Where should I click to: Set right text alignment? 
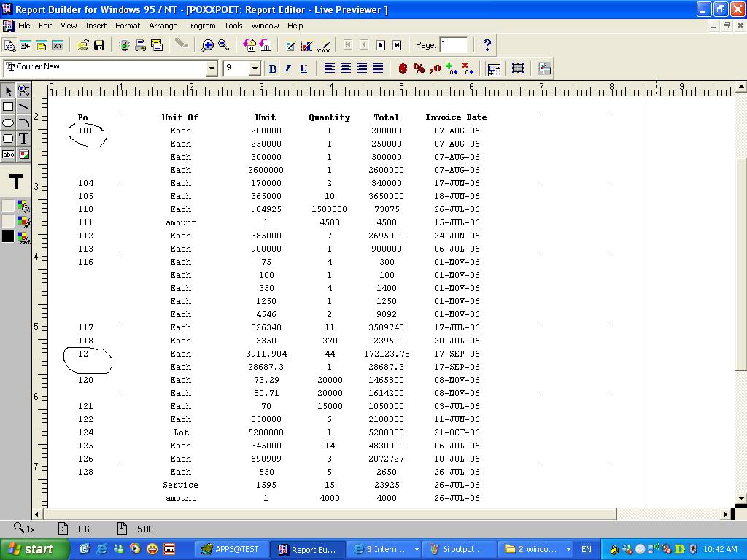(x=362, y=69)
